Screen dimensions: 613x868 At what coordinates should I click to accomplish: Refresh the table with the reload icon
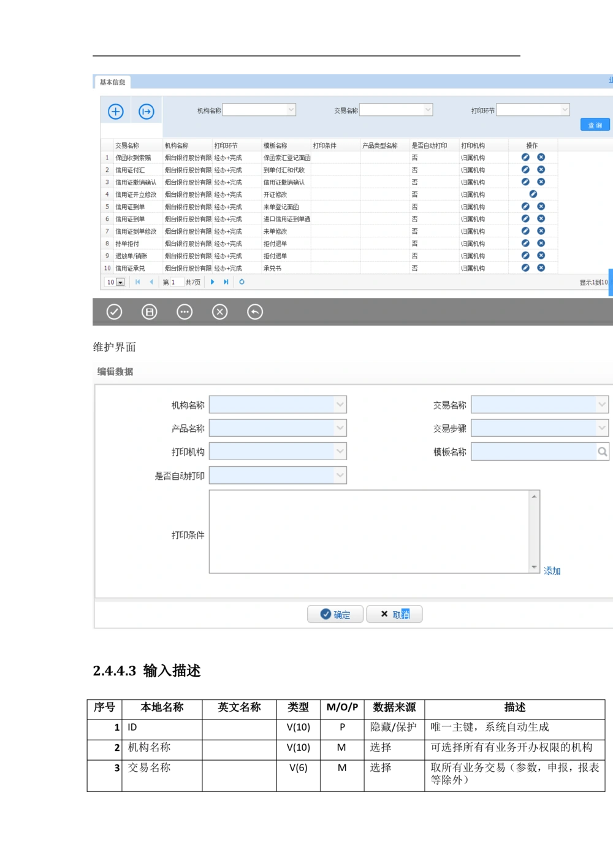click(242, 282)
